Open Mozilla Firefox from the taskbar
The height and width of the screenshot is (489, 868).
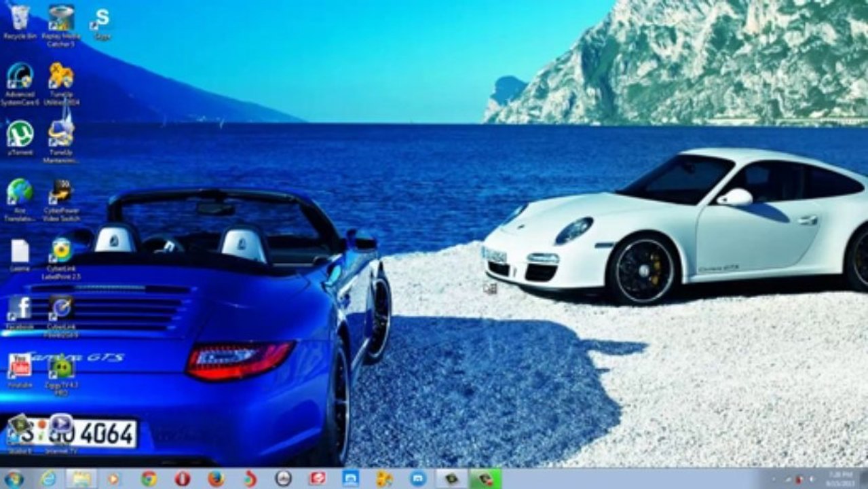point(216,479)
